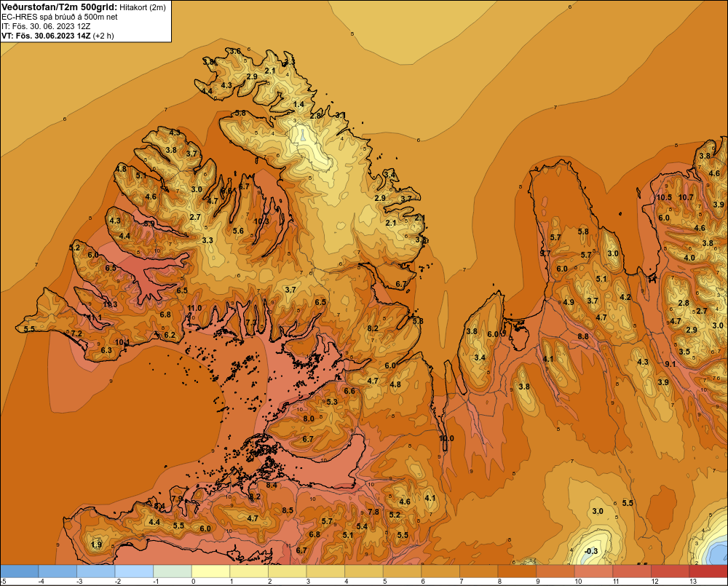Image resolution: width=728 pixels, height=586 pixels.
Task: Select the legend swatch between 4 and 5
Action: coord(364,571)
